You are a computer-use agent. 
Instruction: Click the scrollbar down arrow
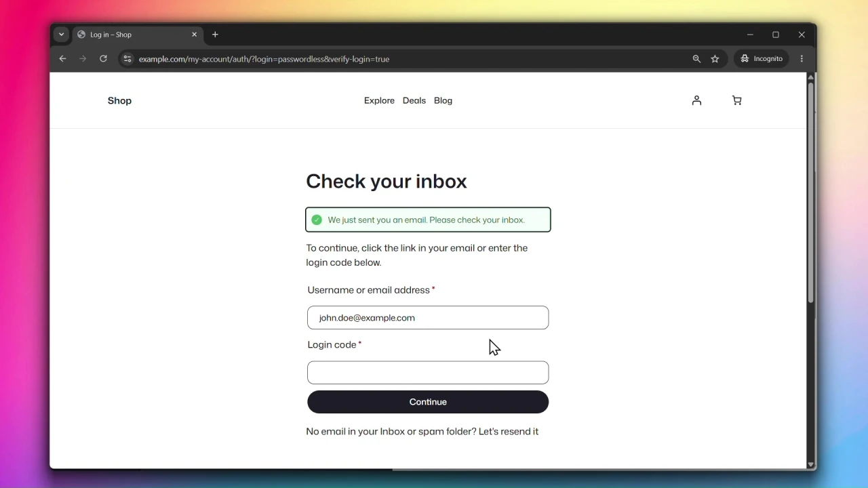pyautogui.click(x=810, y=464)
